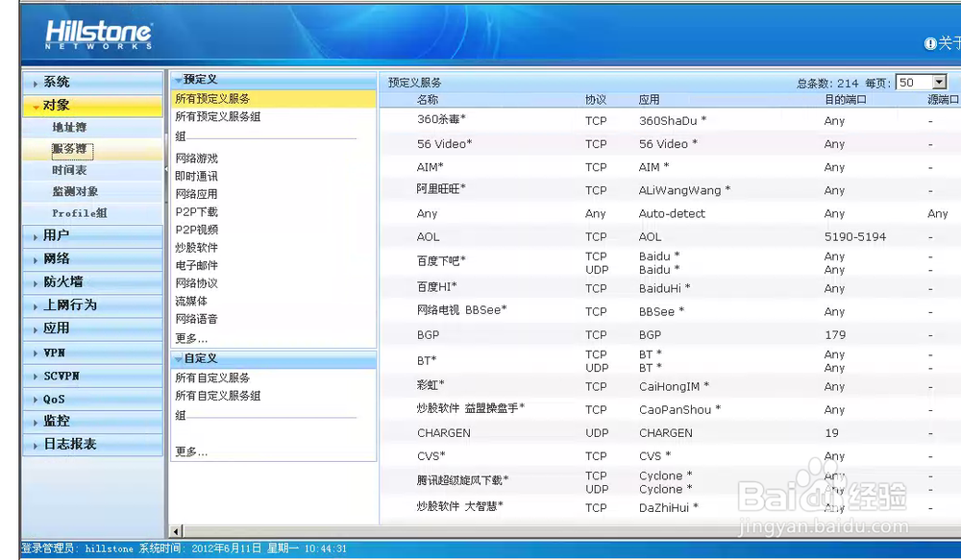Click the 应用 column header
961x560 pixels.
(x=650, y=100)
